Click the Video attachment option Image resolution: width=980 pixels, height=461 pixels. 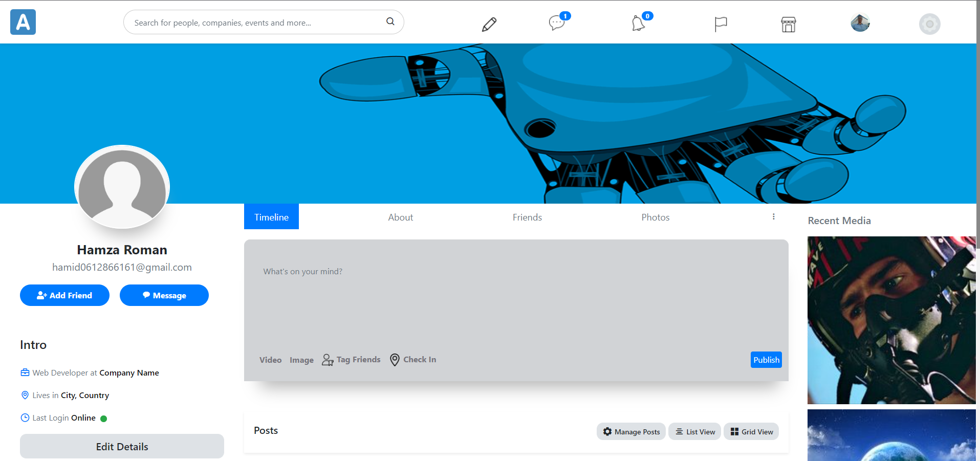tap(270, 360)
